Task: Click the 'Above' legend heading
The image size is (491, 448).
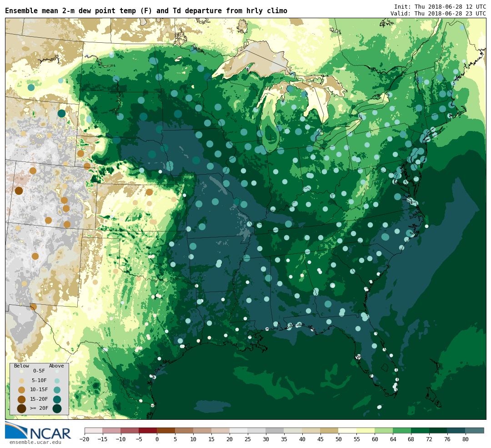Action: click(x=56, y=366)
